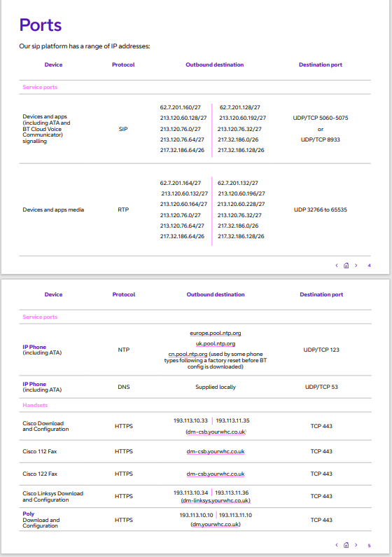Click the home icon on page 5 footer
The height and width of the screenshot is (557, 392).
[x=346, y=545]
